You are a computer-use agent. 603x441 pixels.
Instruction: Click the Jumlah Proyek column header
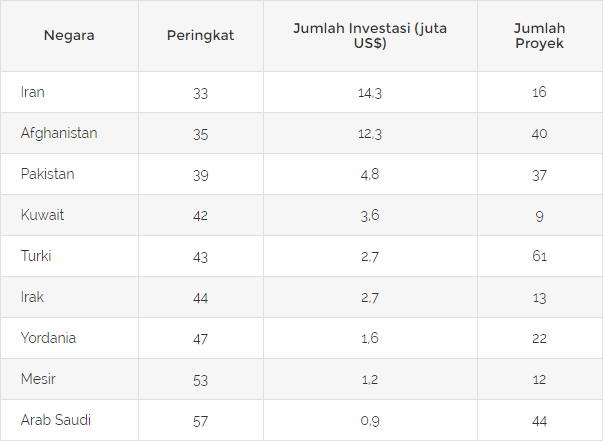tap(539, 36)
